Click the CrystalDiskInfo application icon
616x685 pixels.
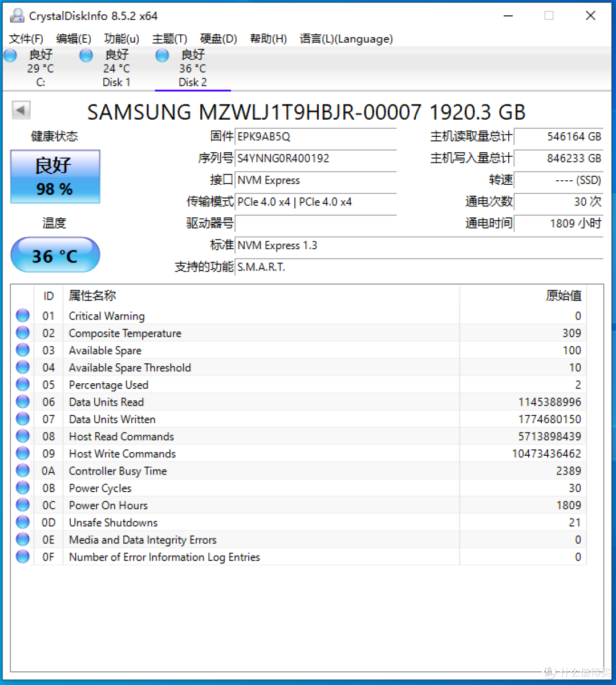17,16
